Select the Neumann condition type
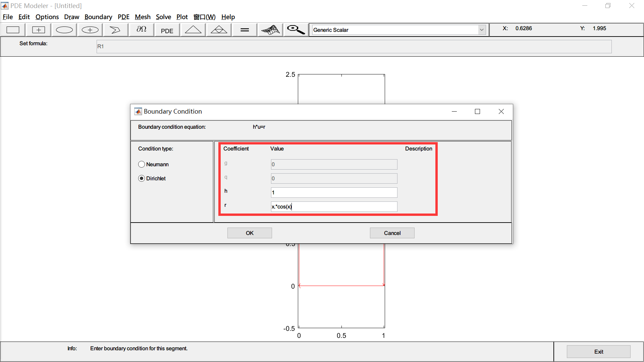Image resolution: width=644 pixels, height=362 pixels. (142, 164)
